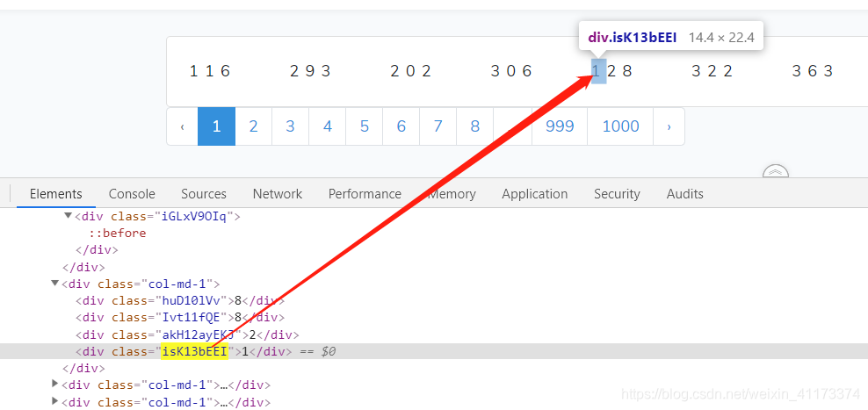Open page 3 in pagination
Screen dimensions: 868x410
pos(290,126)
